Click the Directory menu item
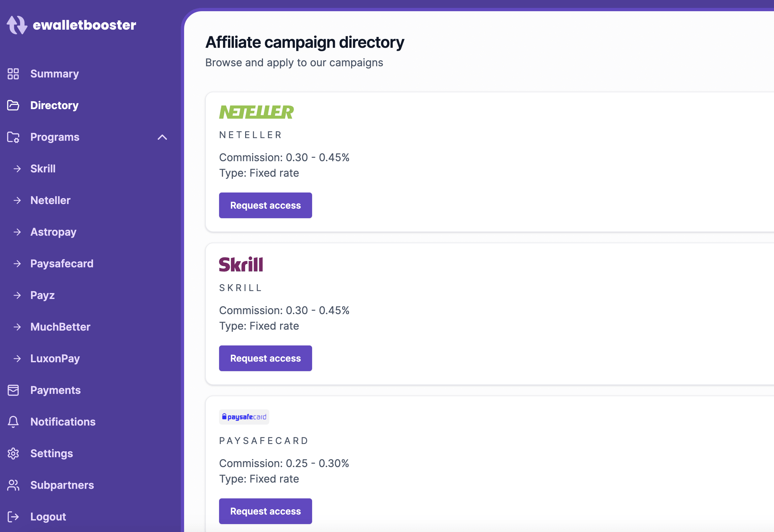 click(54, 105)
